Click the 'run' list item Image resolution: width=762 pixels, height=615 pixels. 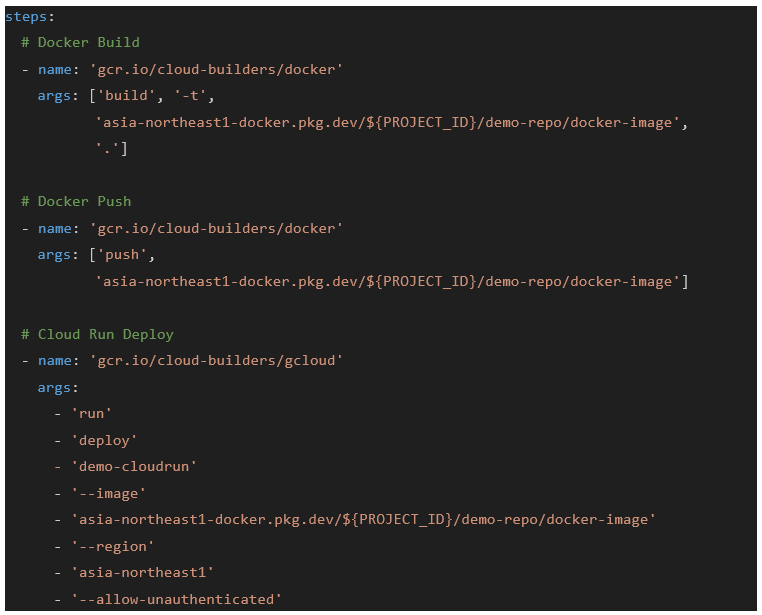click(x=91, y=413)
